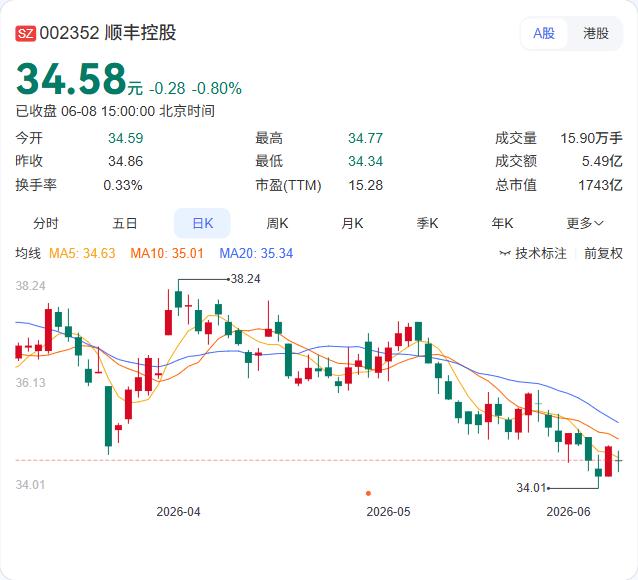Click the red SZ exchange badge
This screenshot has width=638, height=580.
(x=26, y=33)
